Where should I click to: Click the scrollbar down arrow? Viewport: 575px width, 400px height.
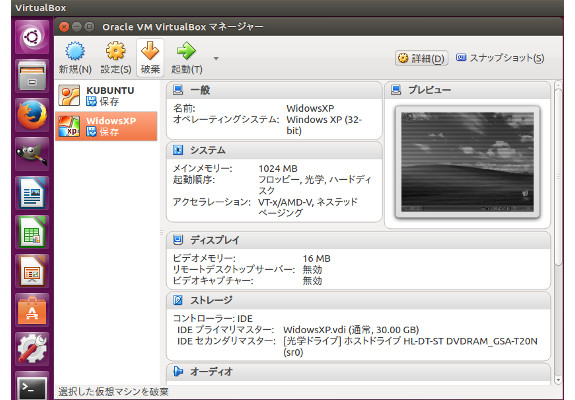[558, 380]
